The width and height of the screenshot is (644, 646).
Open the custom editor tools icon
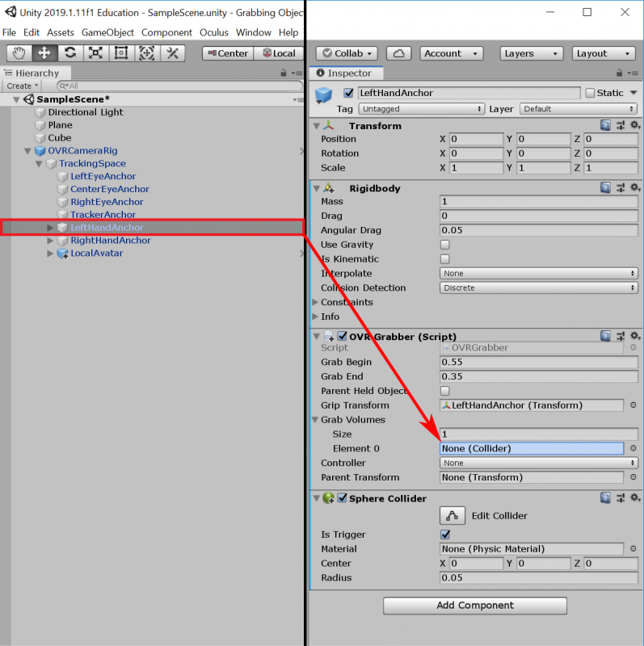[172, 53]
